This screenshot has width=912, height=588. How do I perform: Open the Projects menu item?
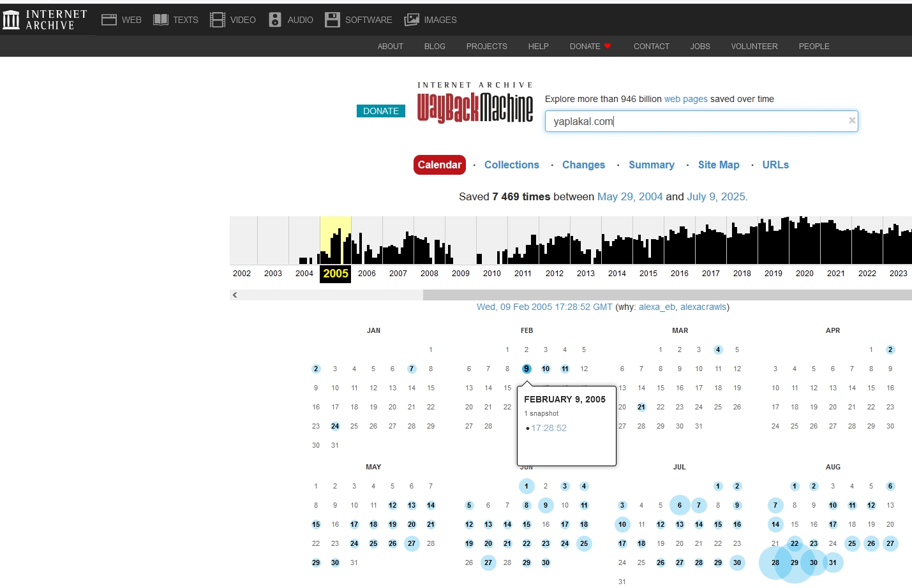(x=487, y=47)
